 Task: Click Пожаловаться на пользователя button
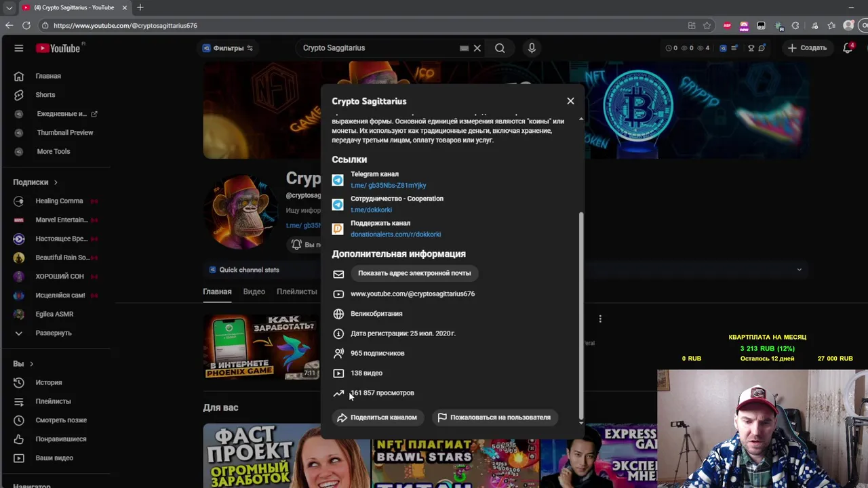click(x=494, y=418)
